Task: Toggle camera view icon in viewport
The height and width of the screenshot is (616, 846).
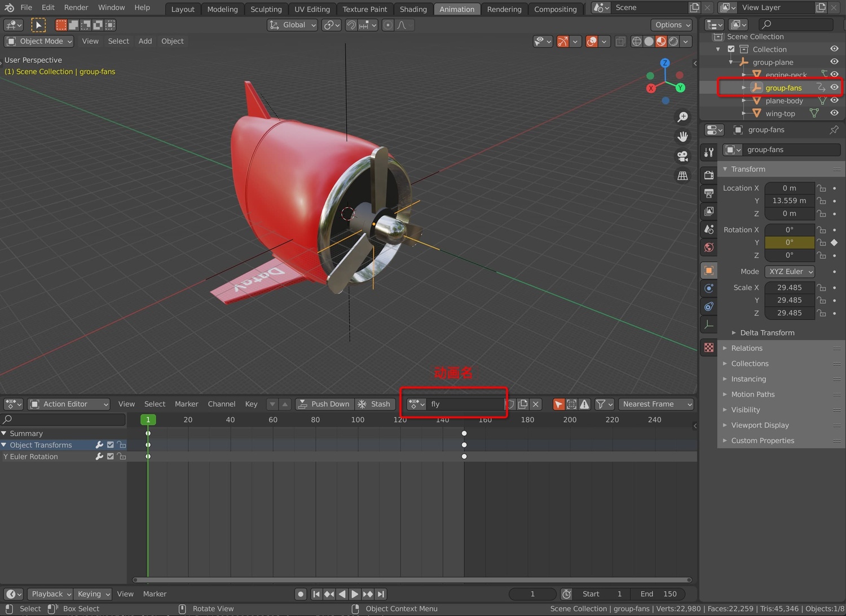Action: (682, 156)
